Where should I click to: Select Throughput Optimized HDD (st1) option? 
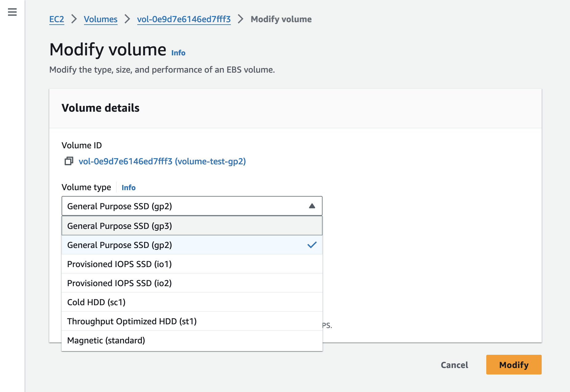pyautogui.click(x=133, y=321)
